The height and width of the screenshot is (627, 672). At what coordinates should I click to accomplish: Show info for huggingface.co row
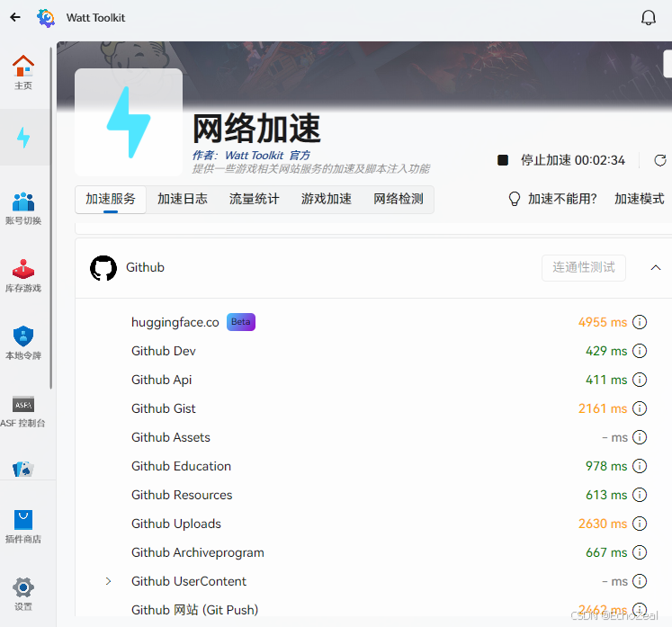coord(640,322)
